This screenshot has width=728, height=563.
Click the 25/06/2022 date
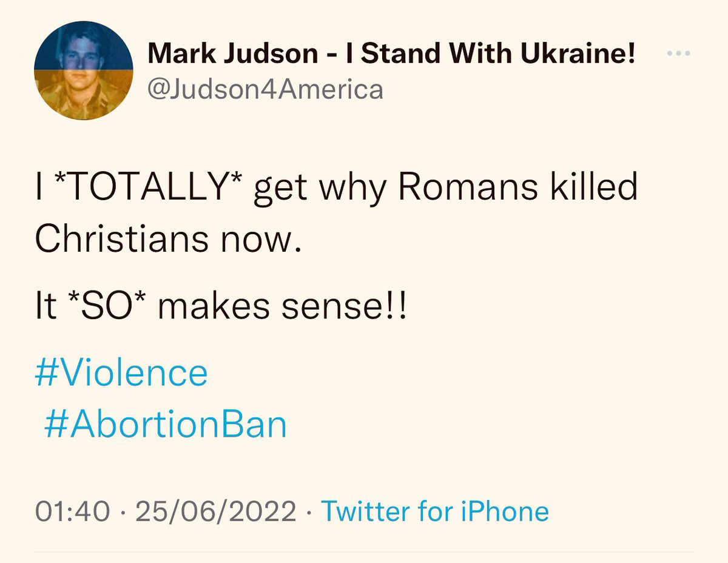point(216,511)
